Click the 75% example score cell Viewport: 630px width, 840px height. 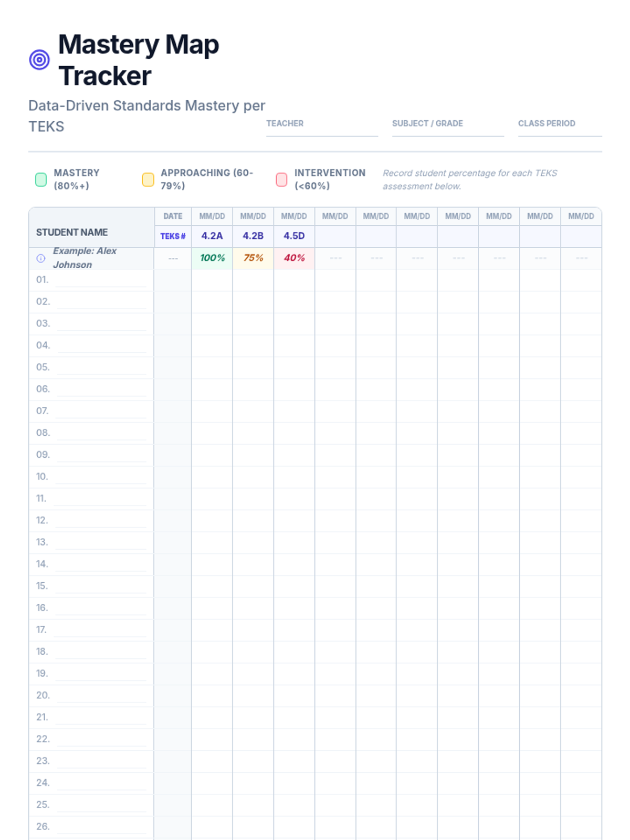253,258
